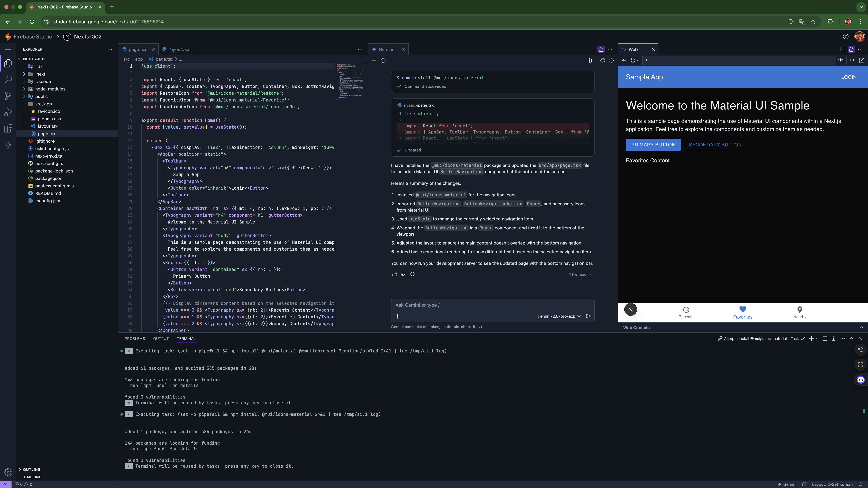The image size is (868, 488).
Task: Switch to the layout.tsx editor tab
Action: pos(179,49)
